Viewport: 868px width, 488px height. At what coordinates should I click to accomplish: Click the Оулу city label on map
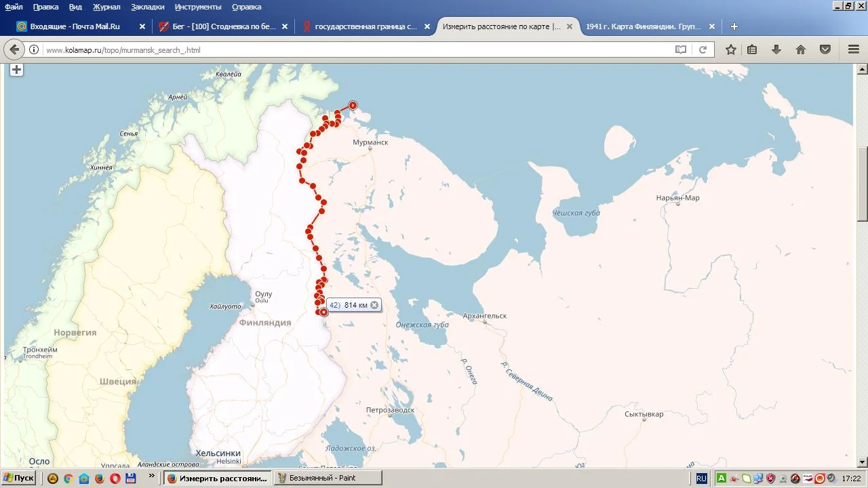coord(263,294)
